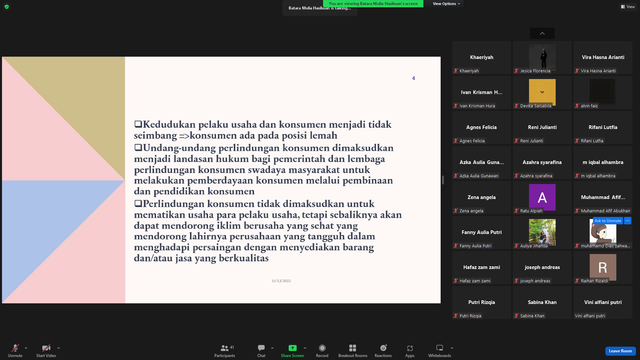Select the Azka Aulia Gunawan tile
Image resolution: width=640 pixels, height=360 pixels.
(x=482, y=163)
